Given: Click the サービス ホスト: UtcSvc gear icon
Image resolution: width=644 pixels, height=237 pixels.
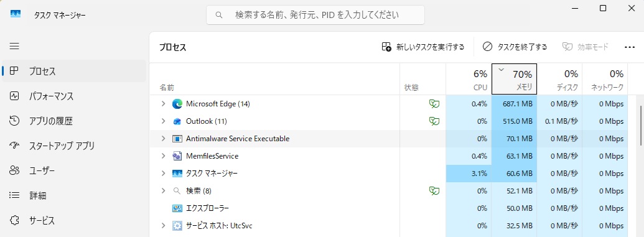Looking at the screenshot, I should 177,226.
